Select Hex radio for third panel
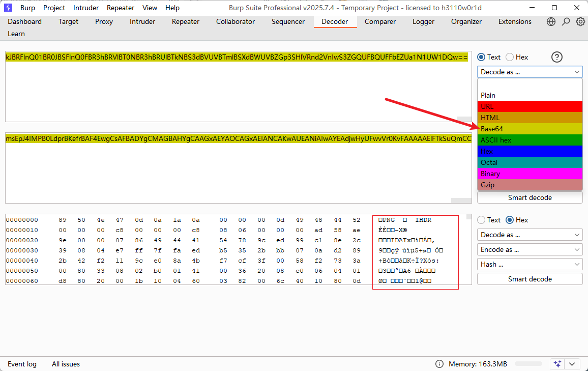Screen dimensions: 588x371 click(510, 220)
